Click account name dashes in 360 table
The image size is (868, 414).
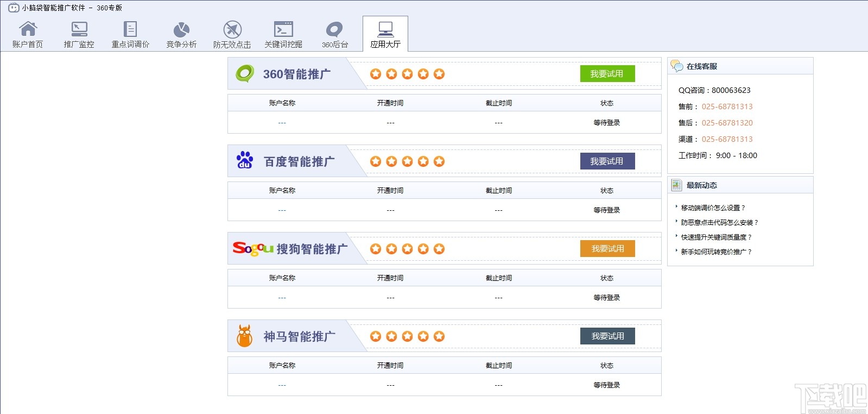coord(282,123)
